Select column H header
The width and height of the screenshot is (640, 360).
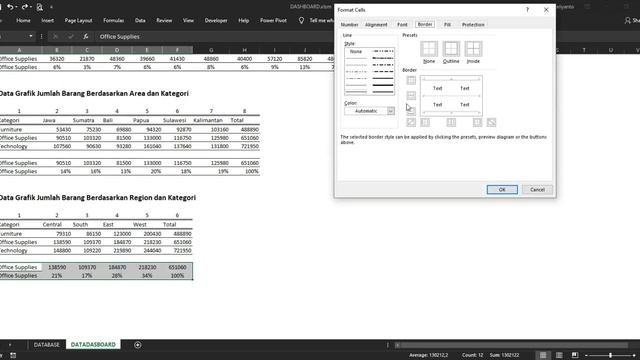click(244, 50)
